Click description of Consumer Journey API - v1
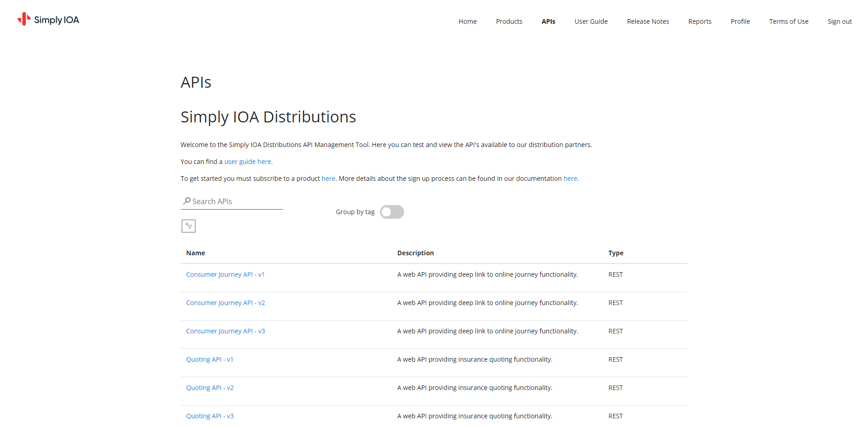 (488, 274)
